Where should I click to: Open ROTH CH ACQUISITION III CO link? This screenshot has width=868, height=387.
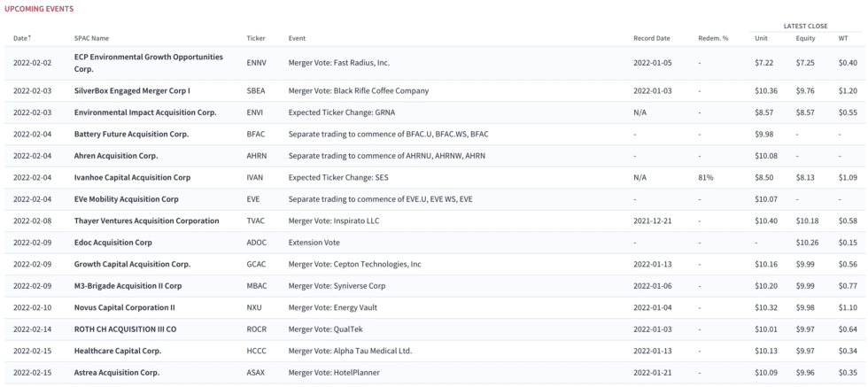pyautogui.click(x=125, y=329)
